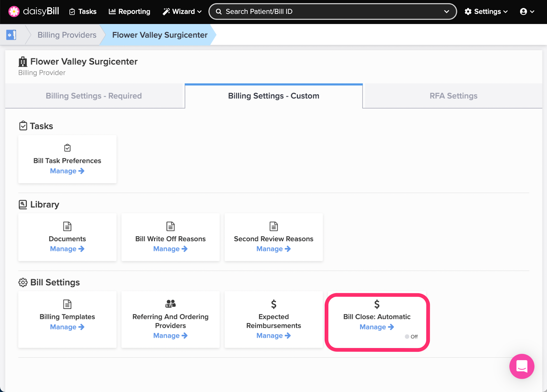Manage Documents library
The image size is (547, 392).
point(67,249)
